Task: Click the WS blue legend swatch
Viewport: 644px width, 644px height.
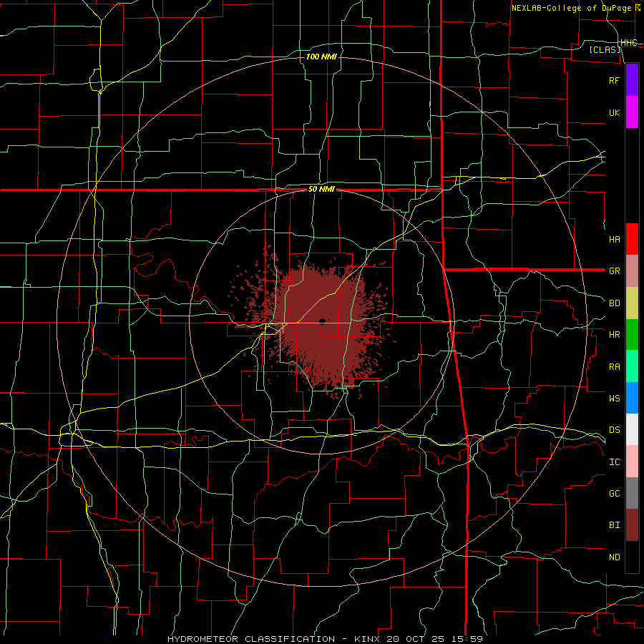Action: (x=632, y=398)
